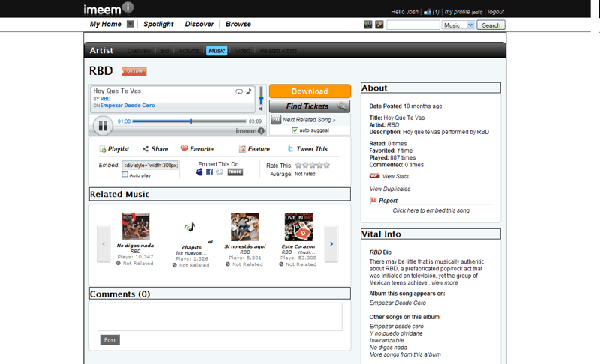Screen dimensions: 600x364
Task: Open the No digas nada thumbnail
Action: click(136, 226)
